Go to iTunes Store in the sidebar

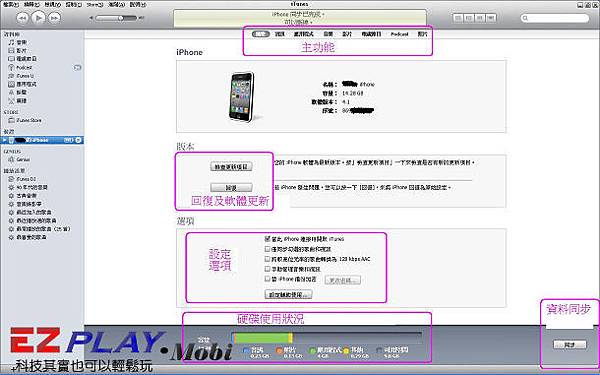click(x=25, y=120)
